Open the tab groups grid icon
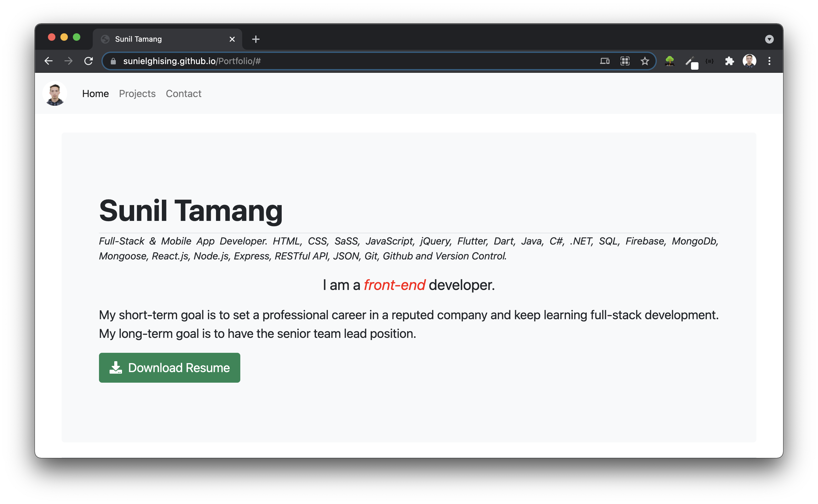 pos(625,61)
